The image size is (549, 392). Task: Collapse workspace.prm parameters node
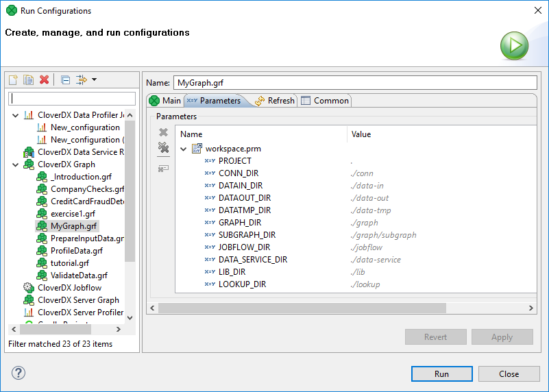183,149
